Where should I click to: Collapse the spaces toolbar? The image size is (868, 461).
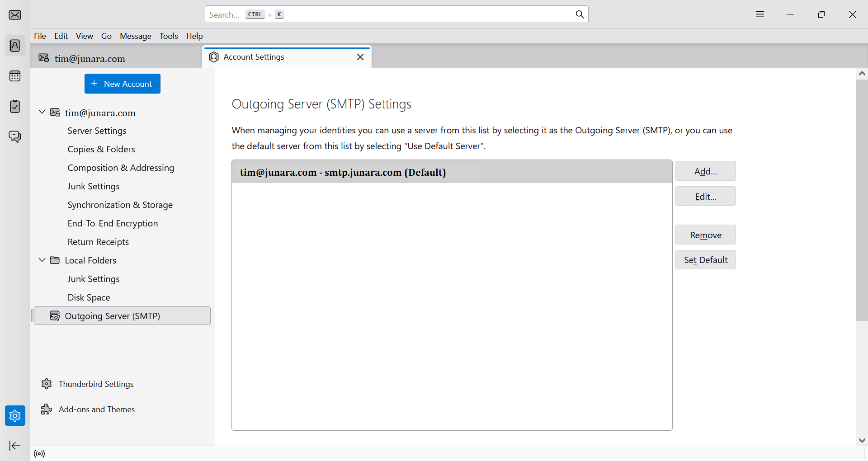(15, 446)
